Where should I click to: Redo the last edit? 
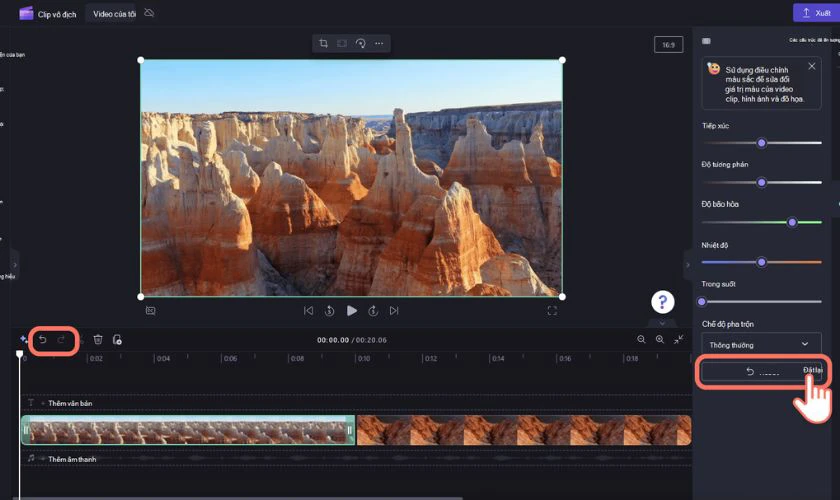(x=61, y=340)
